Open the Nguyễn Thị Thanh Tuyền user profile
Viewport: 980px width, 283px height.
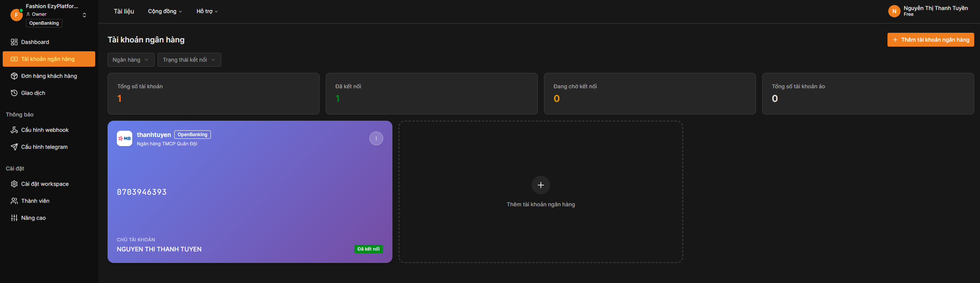coord(929,11)
